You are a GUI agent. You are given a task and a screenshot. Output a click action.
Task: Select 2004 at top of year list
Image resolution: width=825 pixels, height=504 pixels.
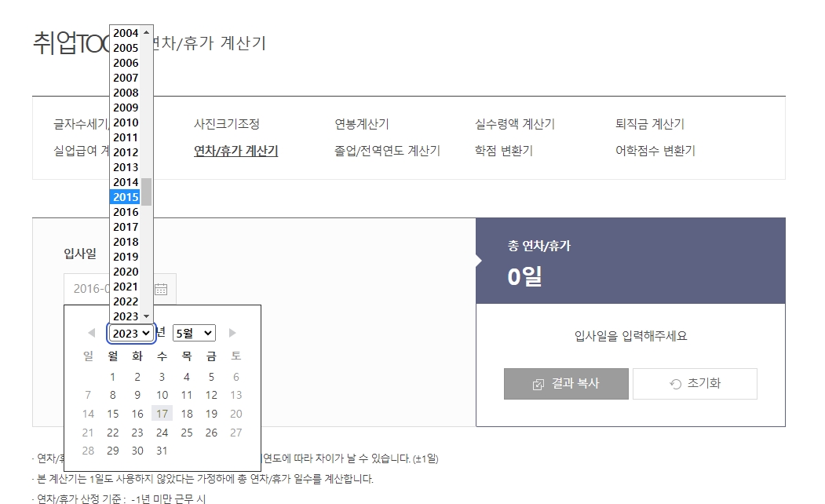pos(125,33)
